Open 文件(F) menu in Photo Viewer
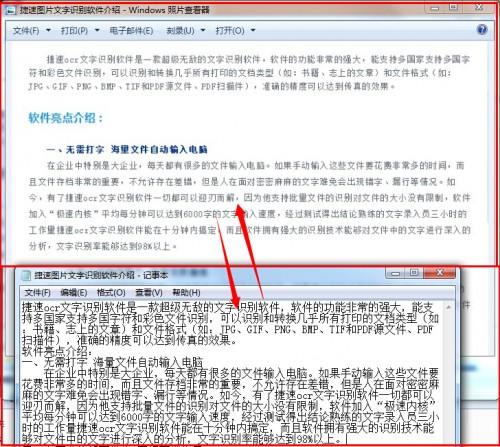The height and width of the screenshot is (447, 500). pyautogui.click(x=26, y=31)
